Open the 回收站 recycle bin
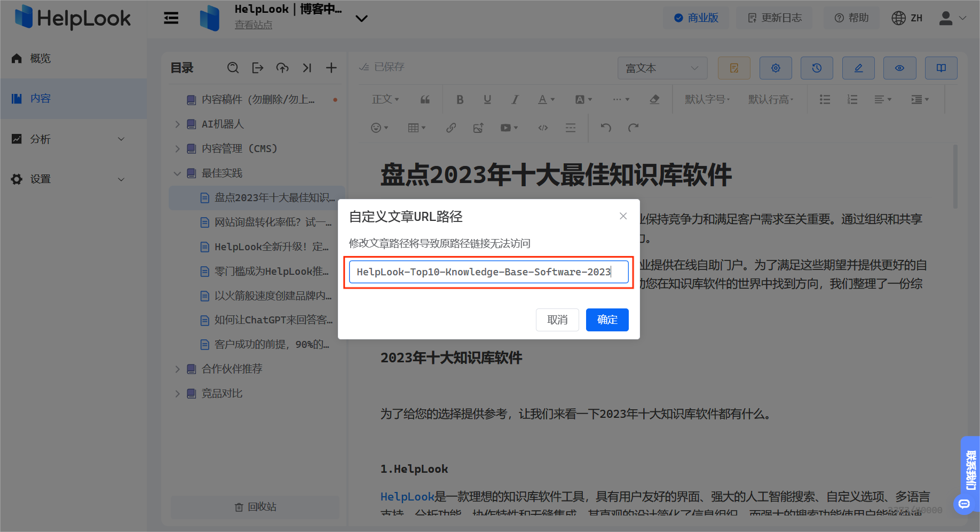 (x=255, y=507)
